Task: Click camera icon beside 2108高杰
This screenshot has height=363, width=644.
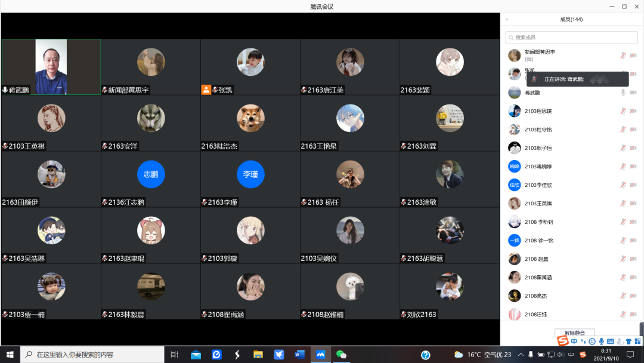Action: [x=633, y=296]
